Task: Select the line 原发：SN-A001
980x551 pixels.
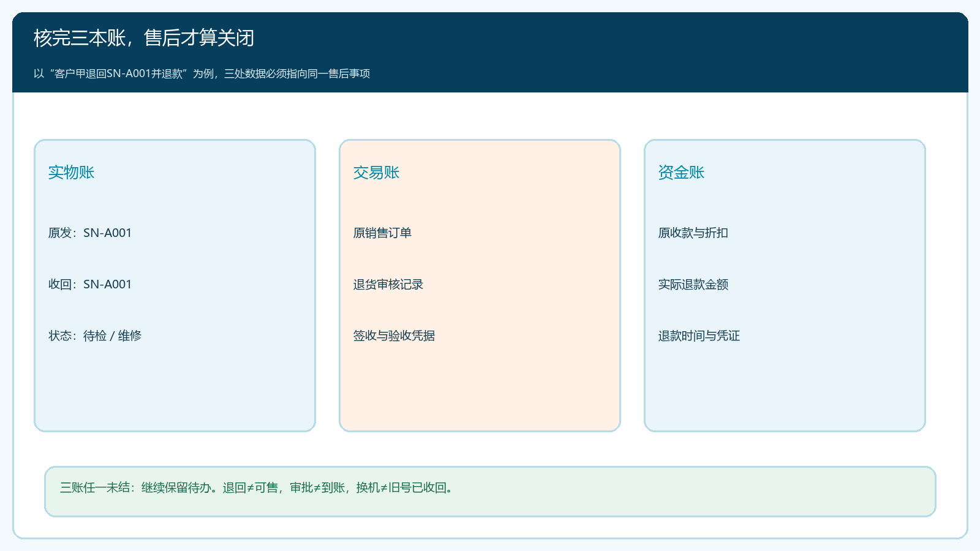Action: (x=90, y=233)
